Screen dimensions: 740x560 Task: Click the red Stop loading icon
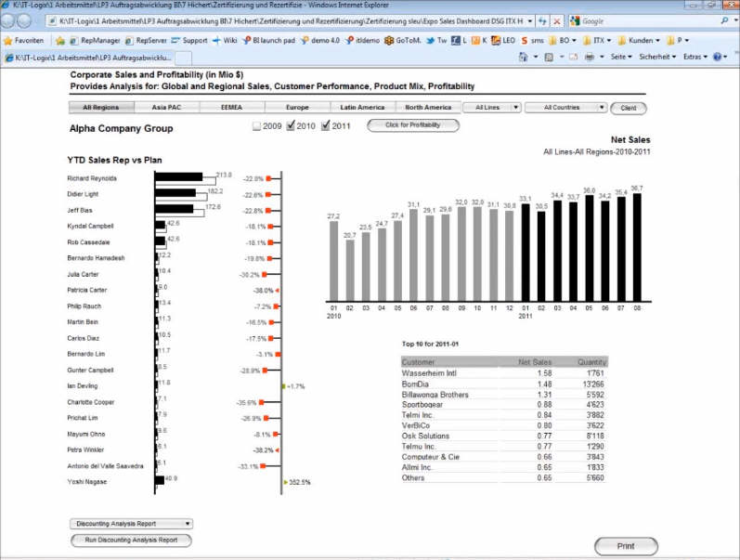click(x=557, y=21)
